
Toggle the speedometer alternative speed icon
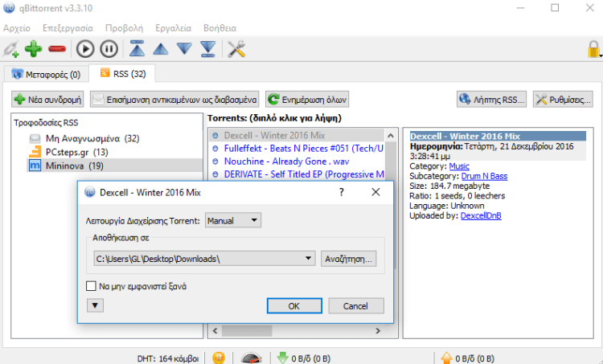(251, 358)
